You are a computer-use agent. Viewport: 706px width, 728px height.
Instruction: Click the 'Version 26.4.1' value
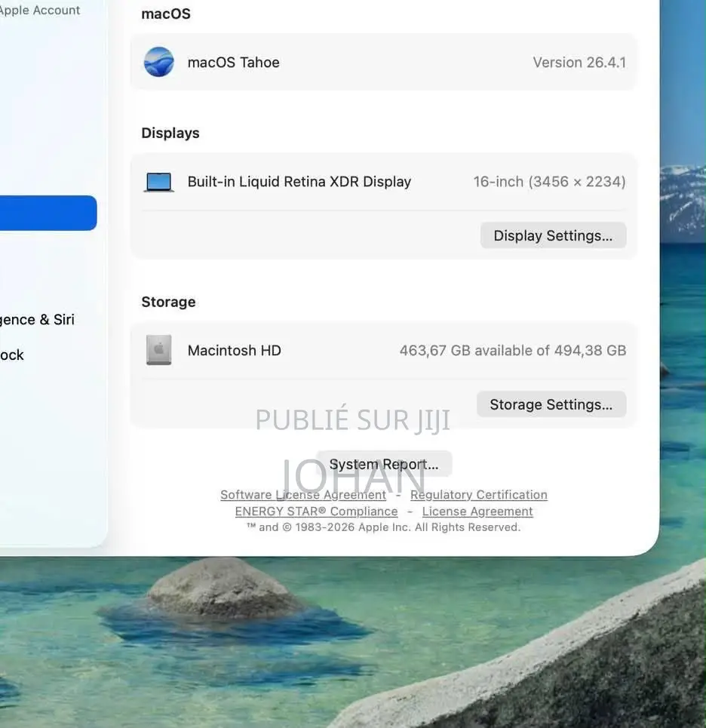(579, 62)
